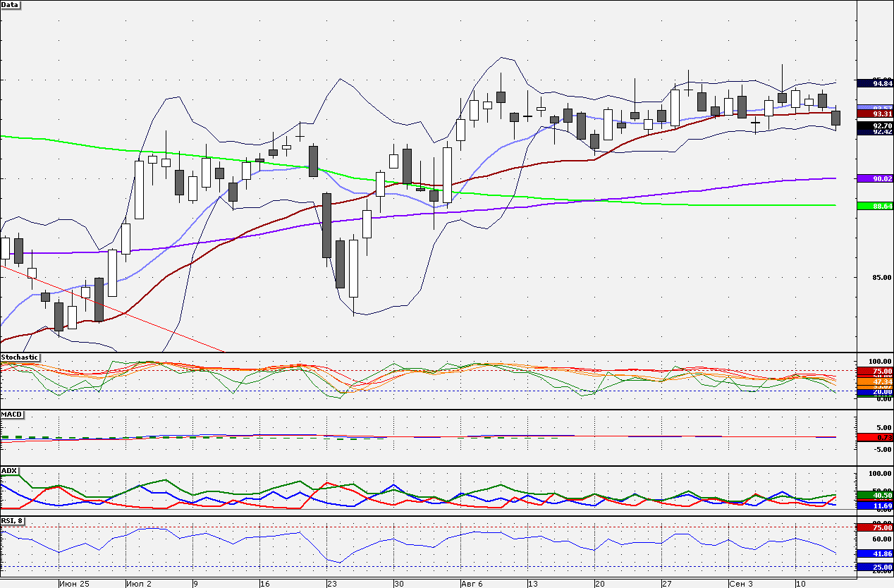Click the 85.00 price axis label
This screenshot has height=588, width=894.
tap(874, 277)
